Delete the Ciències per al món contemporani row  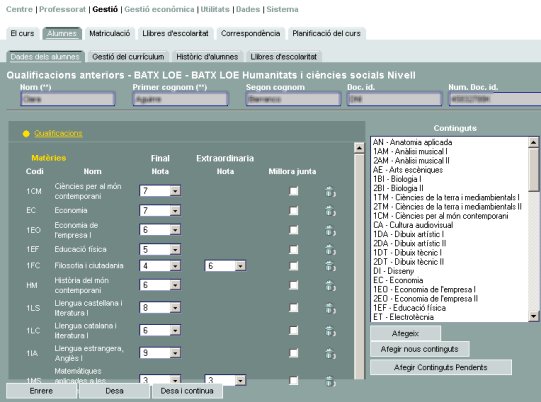(330, 192)
